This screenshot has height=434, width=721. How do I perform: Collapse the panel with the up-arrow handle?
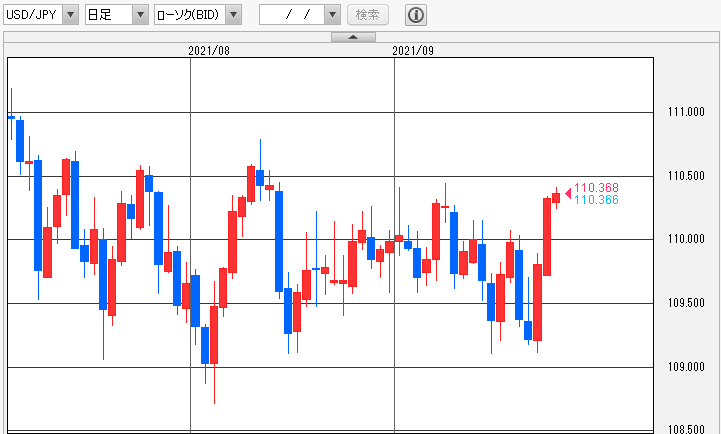click(353, 37)
